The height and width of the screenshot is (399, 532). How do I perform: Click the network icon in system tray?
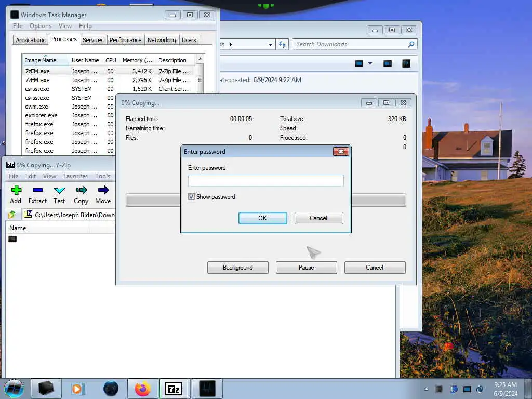[x=467, y=389]
